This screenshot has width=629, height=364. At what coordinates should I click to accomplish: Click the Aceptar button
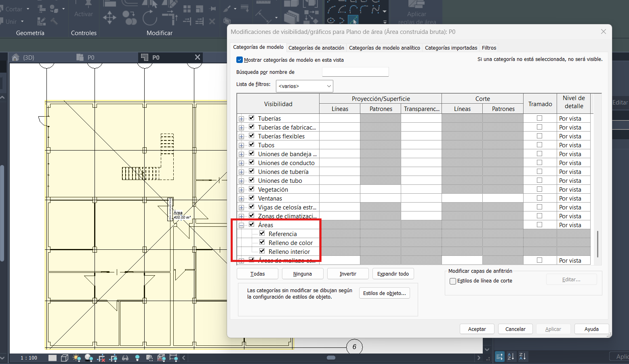click(477, 329)
